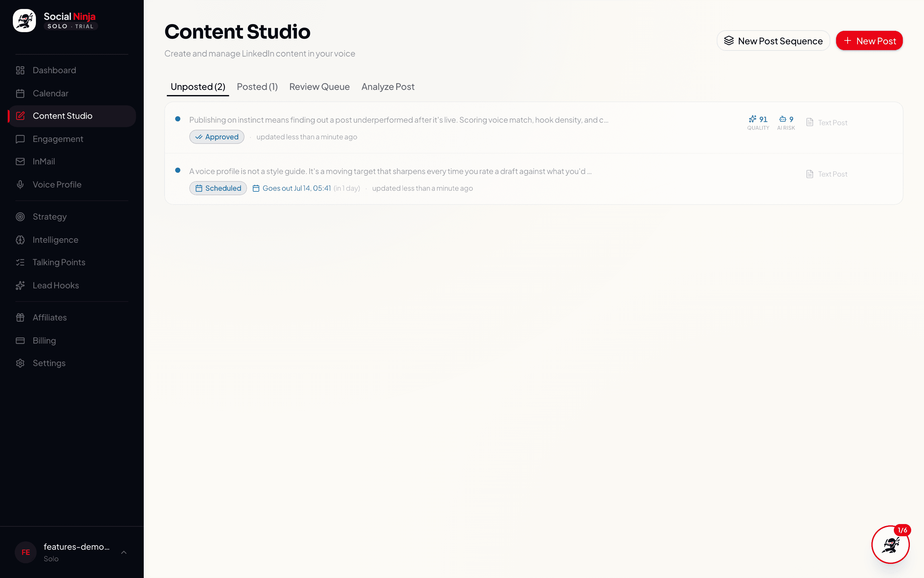Open Dashboard grid icon in sidebar

20,70
